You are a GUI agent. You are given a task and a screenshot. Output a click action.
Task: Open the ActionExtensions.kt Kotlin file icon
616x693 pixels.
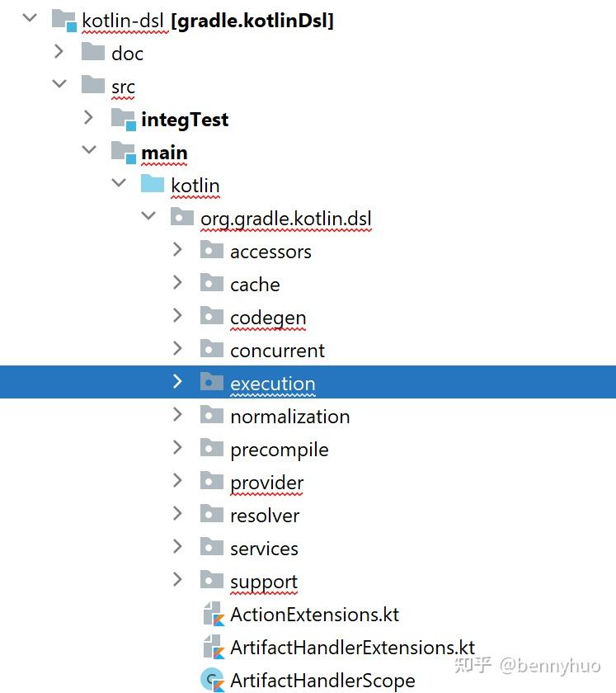click(x=213, y=614)
